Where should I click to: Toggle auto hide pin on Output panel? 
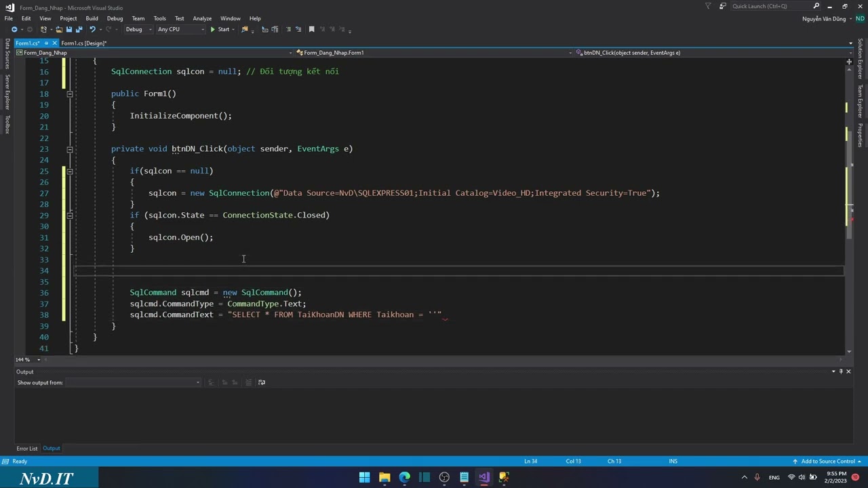click(x=841, y=371)
